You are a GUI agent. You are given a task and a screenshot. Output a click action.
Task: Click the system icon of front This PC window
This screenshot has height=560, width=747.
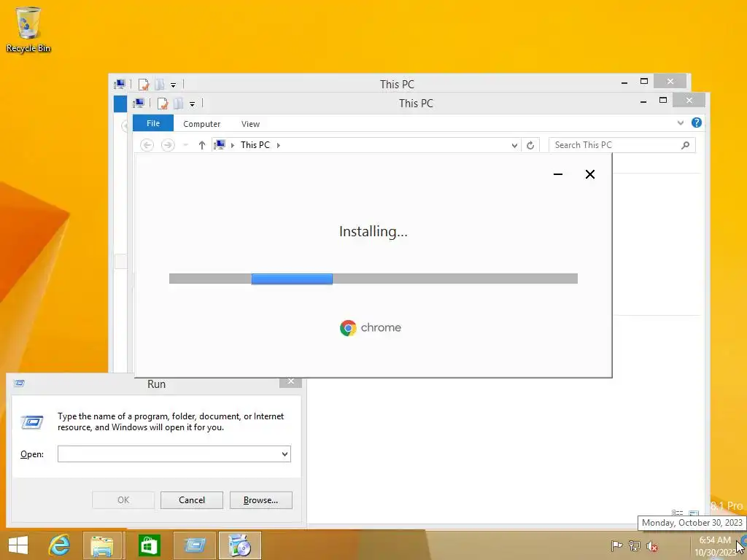(x=139, y=103)
